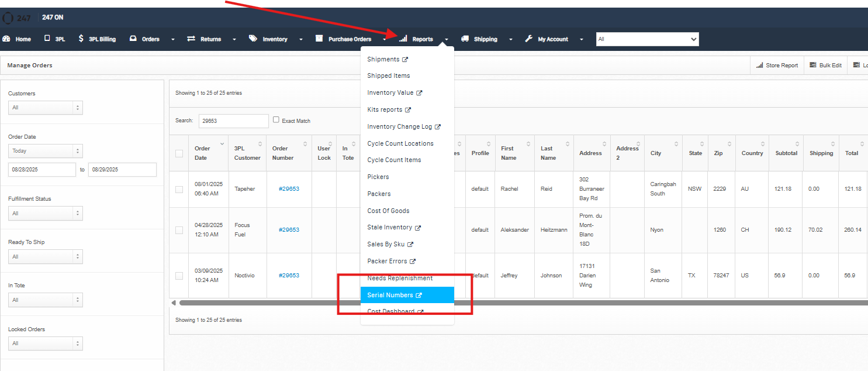Click the 247 logo
Viewport: 868px width, 371px height.
coord(17,18)
